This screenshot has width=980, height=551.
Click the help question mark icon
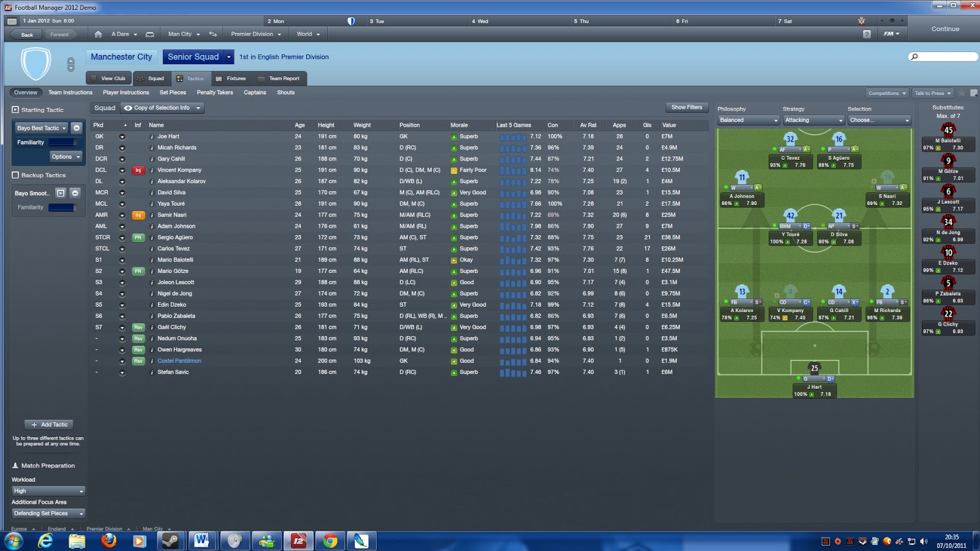tap(866, 34)
